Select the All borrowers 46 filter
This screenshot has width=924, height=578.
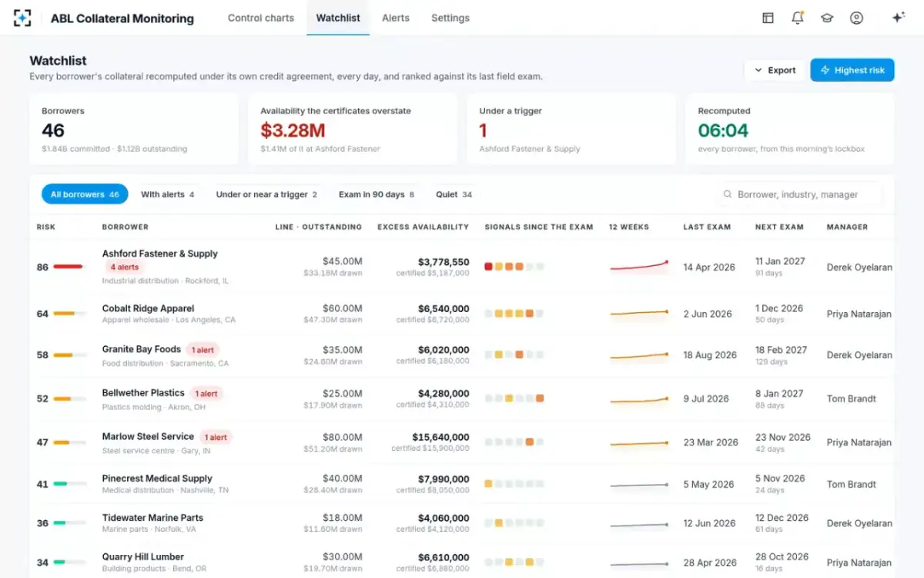85,194
